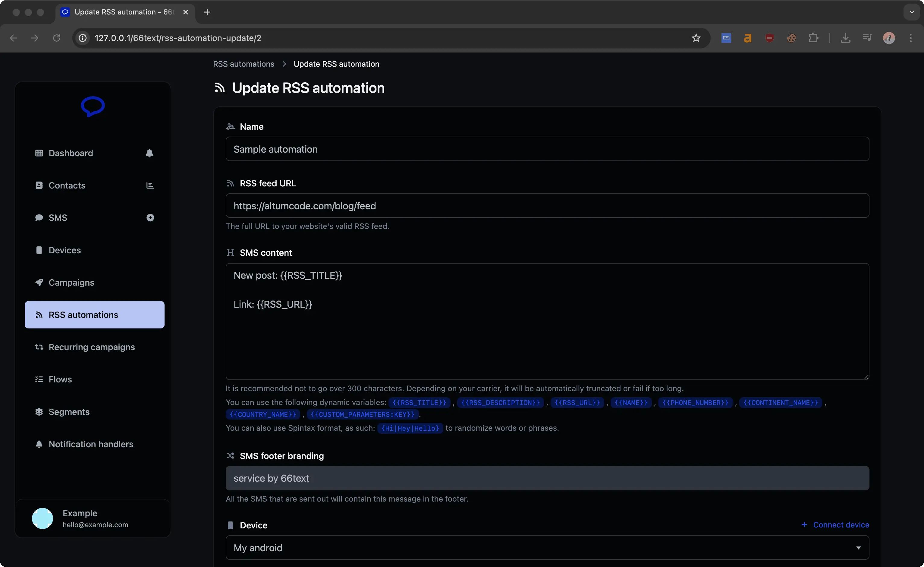924x567 pixels.
Task: Click into the RSS feed URL field
Action: (x=547, y=206)
